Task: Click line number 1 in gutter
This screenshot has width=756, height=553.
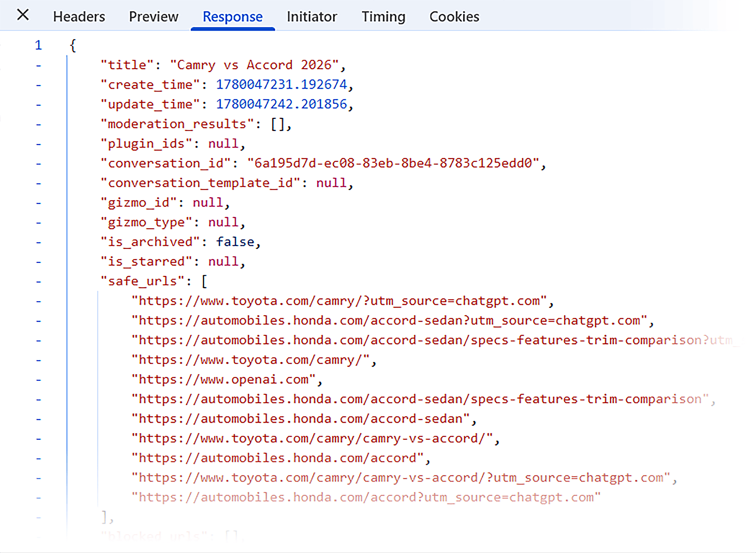Action: pyautogui.click(x=38, y=45)
